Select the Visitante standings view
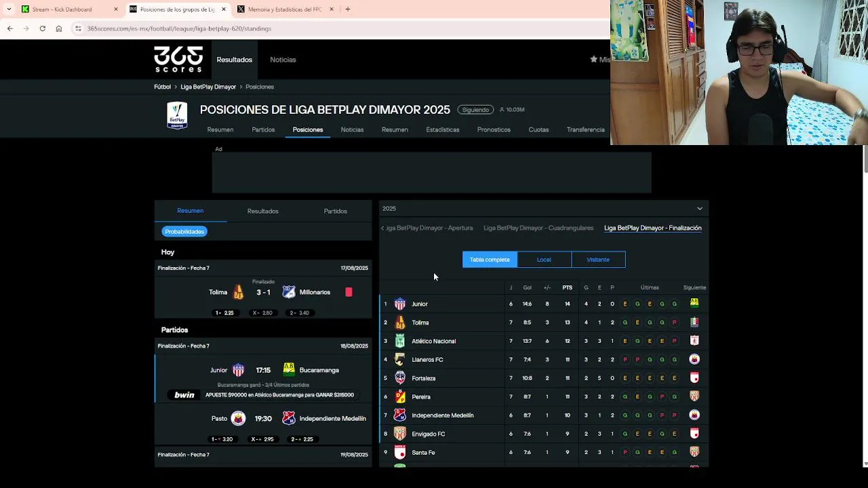Image resolution: width=868 pixels, height=488 pixels. [x=598, y=260]
